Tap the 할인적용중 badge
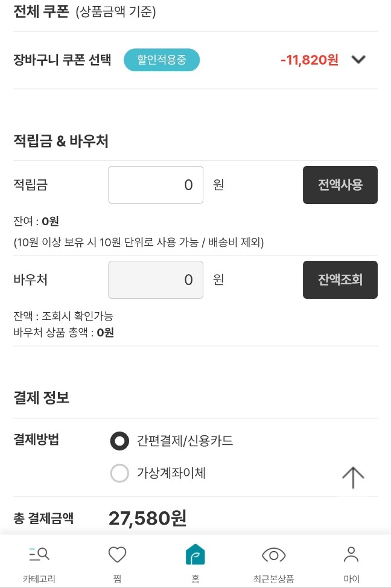This screenshot has width=391, height=588. pyautogui.click(x=162, y=60)
